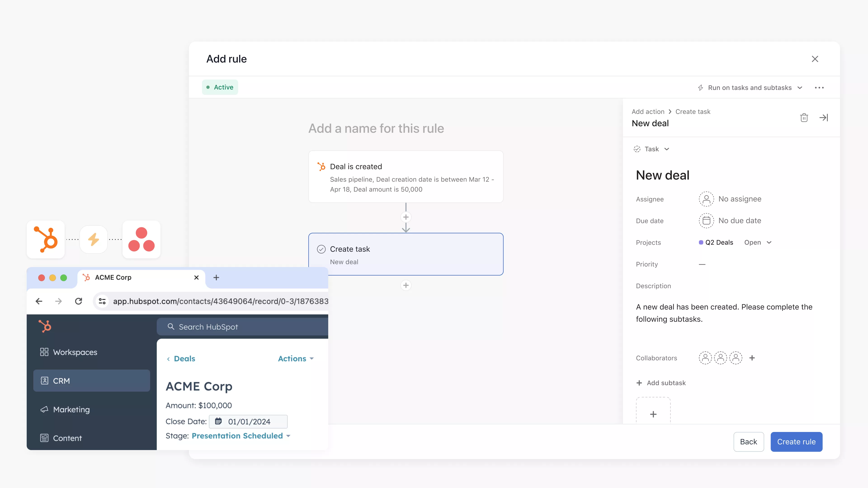
Task: Click the browser reload icon
Action: (78, 301)
